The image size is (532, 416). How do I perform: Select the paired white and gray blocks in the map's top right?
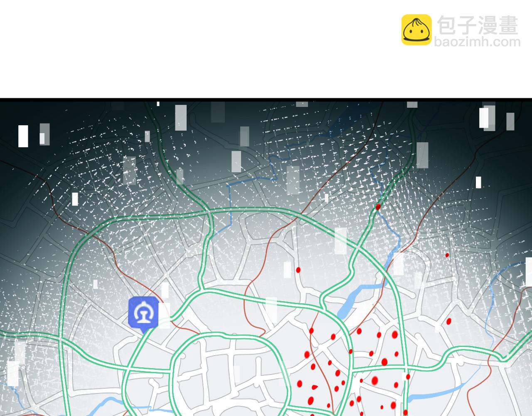(487, 117)
